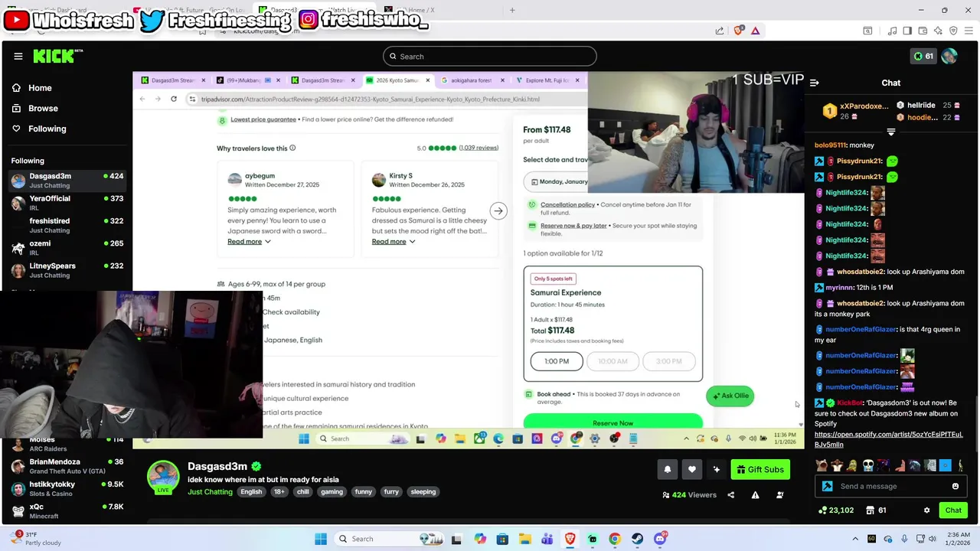Click the sleeping tag
The height and width of the screenshot is (551, 980).
[x=423, y=492]
